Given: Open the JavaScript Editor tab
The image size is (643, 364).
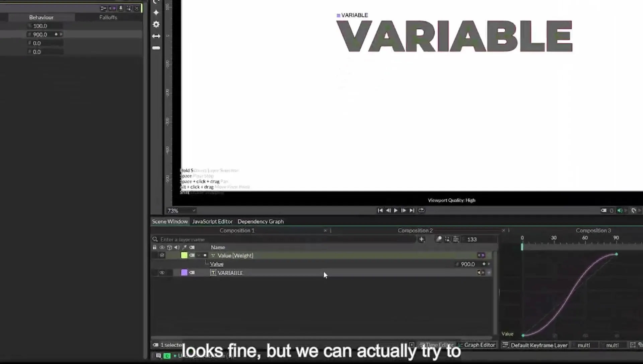Looking at the screenshot, I should (212, 221).
